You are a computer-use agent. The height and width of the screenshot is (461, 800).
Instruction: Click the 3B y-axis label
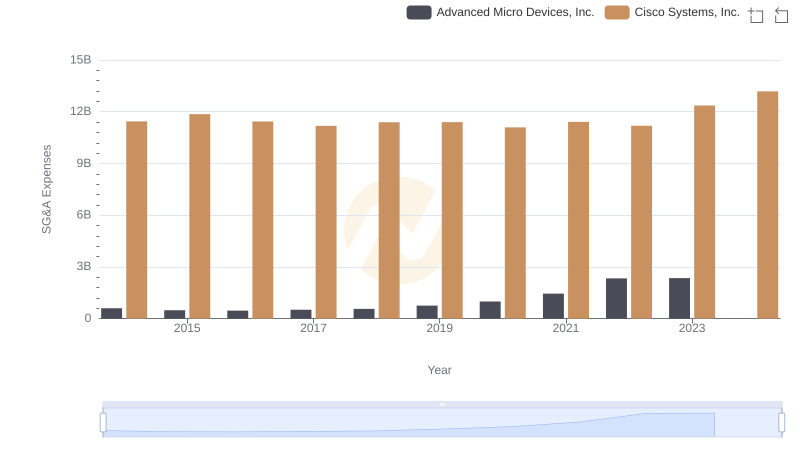point(84,266)
